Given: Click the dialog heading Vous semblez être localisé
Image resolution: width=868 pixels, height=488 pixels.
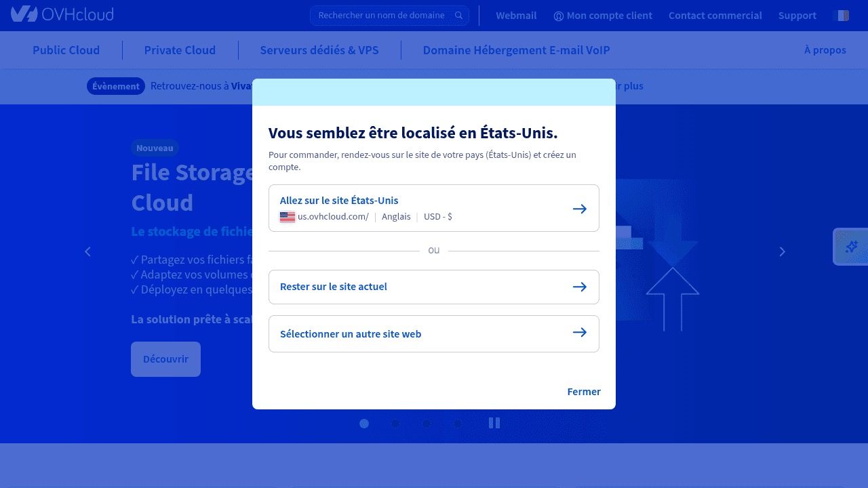Looking at the screenshot, I should (413, 133).
